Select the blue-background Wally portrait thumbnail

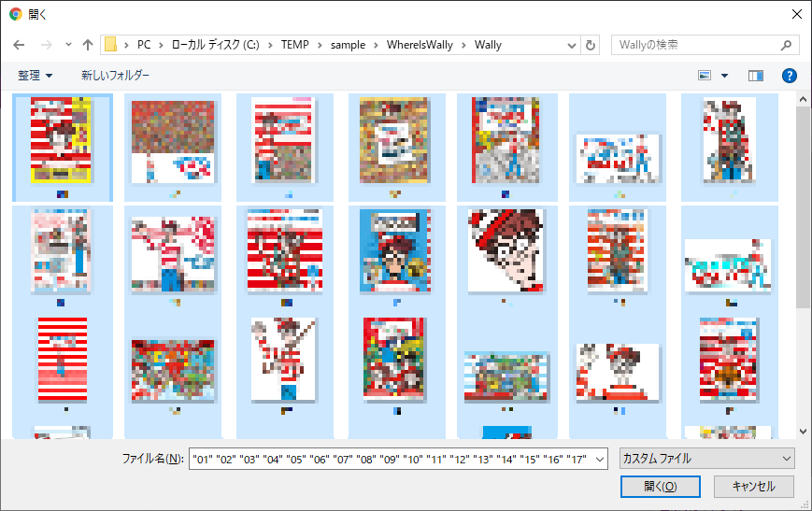(x=395, y=250)
